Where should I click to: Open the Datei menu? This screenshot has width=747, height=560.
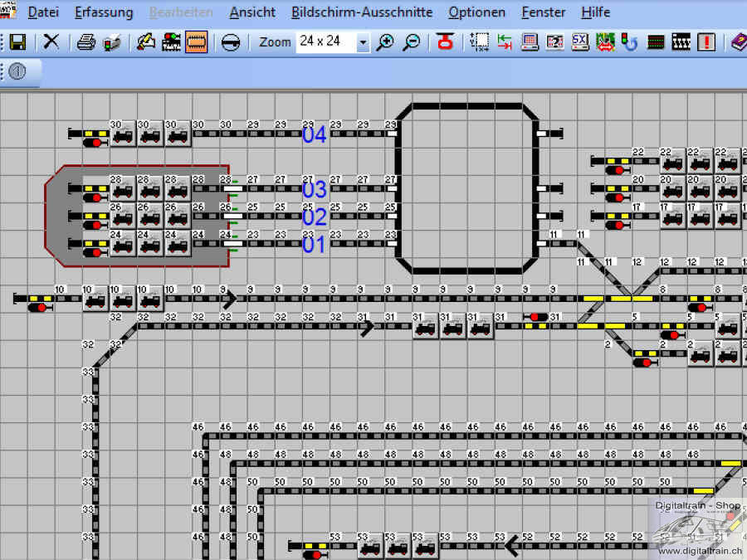pos(43,12)
